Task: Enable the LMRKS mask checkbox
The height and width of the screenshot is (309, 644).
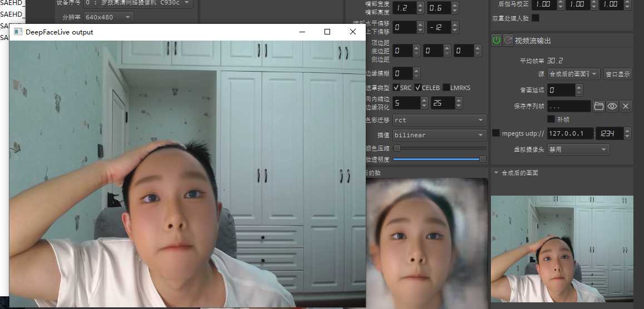Action: [446, 88]
